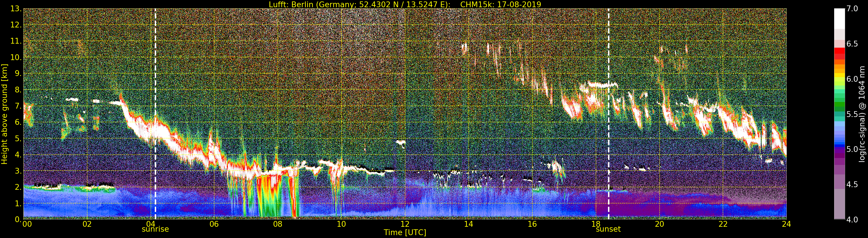Screen dimensions: 868x238
Task: Click the "18" time axis tick label
Action: (x=596, y=224)
